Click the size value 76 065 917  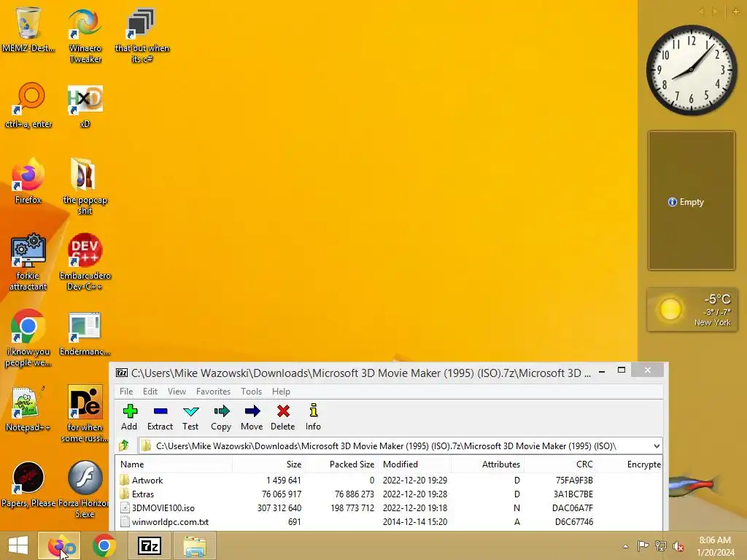[x=282, y=494]
